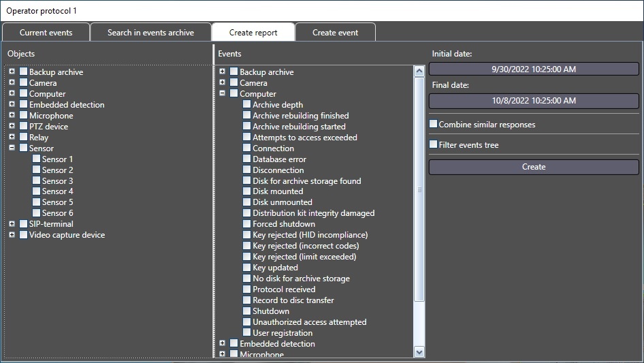Click the Final date field
Image resolution: width=644 pixels, height=363 pixels.
click(x=534, y=101)
